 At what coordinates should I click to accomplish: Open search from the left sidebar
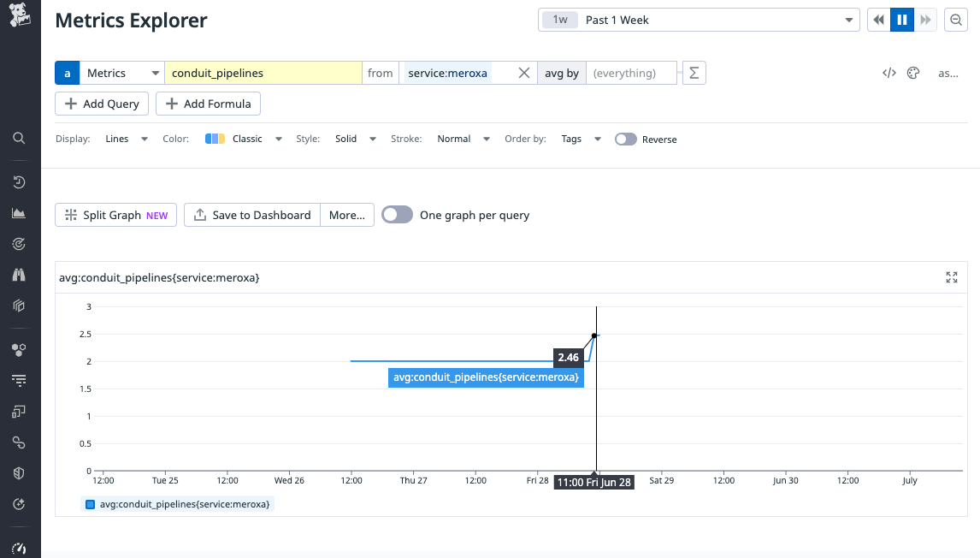coord(19,137)
